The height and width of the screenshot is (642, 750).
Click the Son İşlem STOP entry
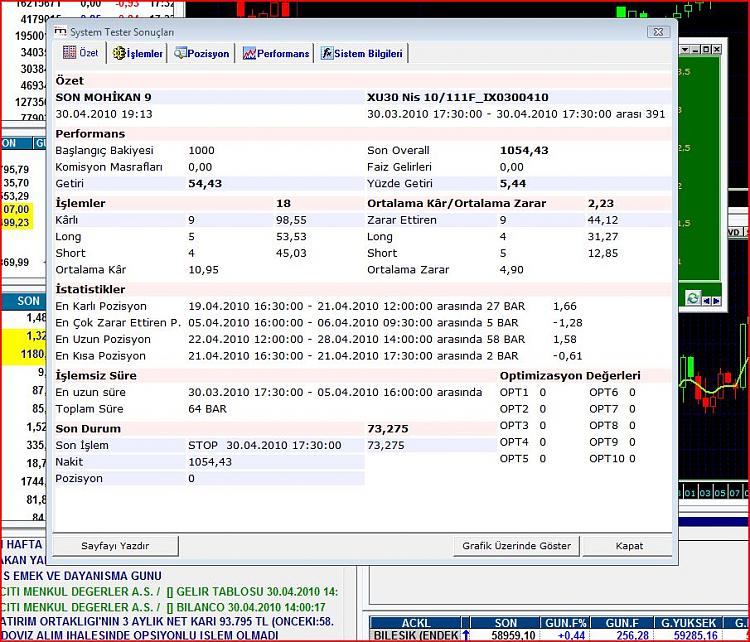[x=265, y=445]
